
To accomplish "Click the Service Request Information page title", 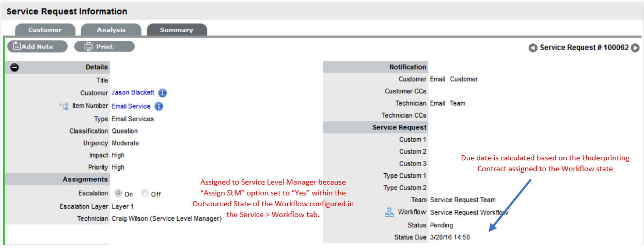I will pyautogui.click(x=67, y=11).
